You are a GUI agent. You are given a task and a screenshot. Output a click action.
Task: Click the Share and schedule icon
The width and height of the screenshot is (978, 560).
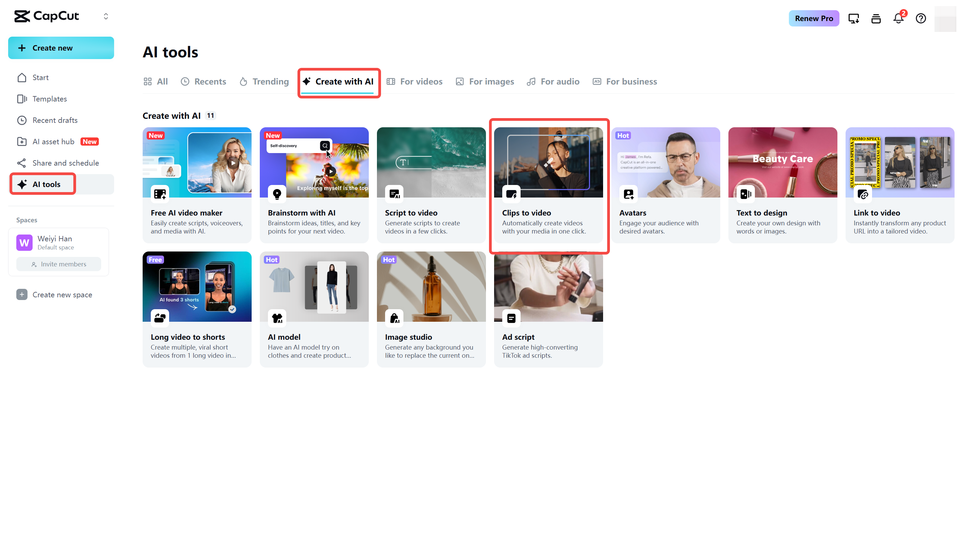tap(21, 163)
